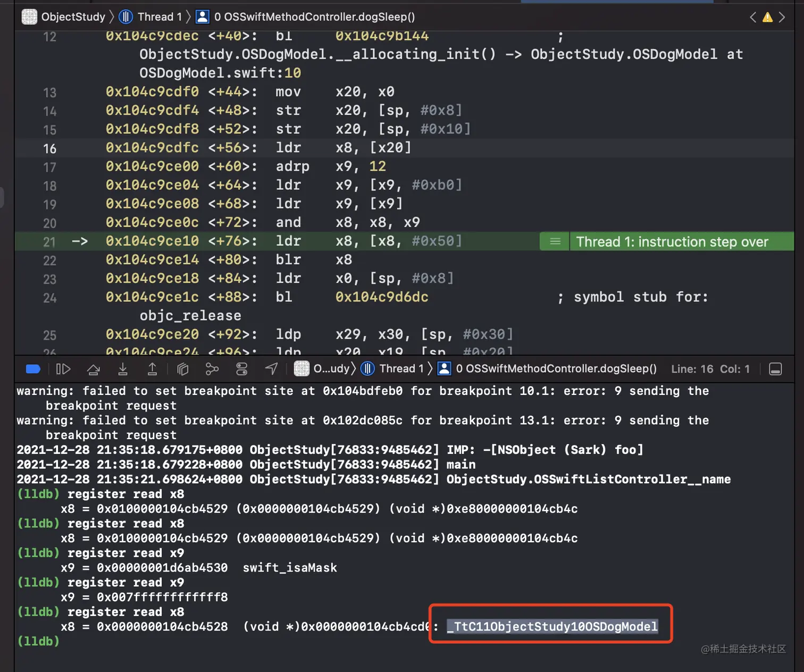
Task: Click the 'x8 = 0x0000000104cb4528' output value
Action: coord(144,627)
